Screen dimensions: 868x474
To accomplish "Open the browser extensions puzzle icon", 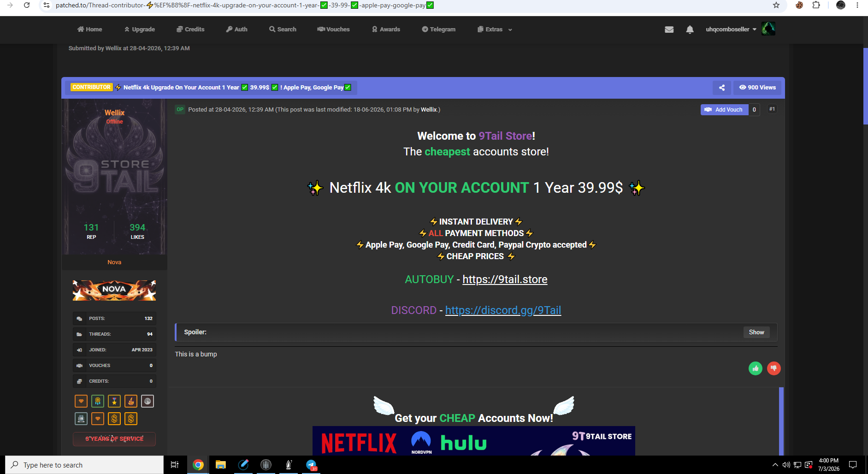I will [816, 5].
